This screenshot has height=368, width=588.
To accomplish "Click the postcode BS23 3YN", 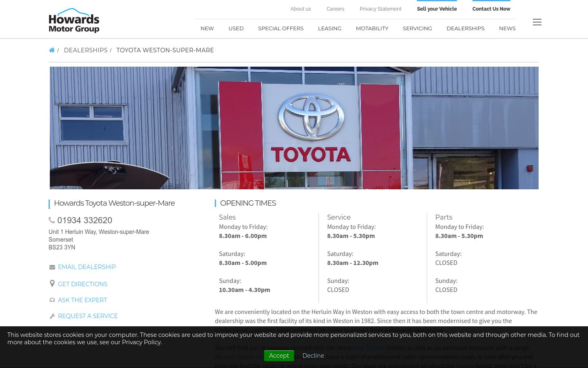I will (62, 247).
